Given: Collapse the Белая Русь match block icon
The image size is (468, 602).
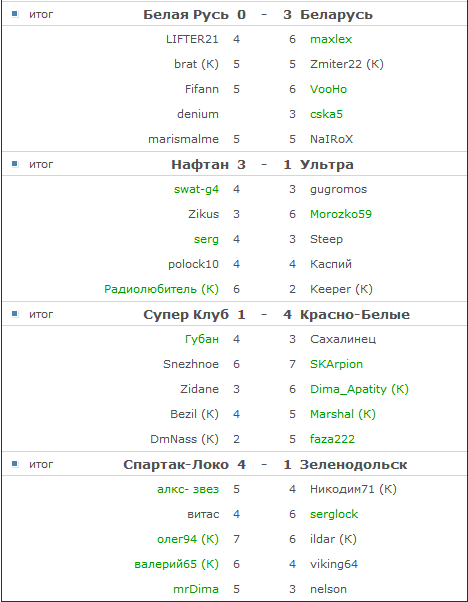Looking at the screenshot, I should click(15, 14).
